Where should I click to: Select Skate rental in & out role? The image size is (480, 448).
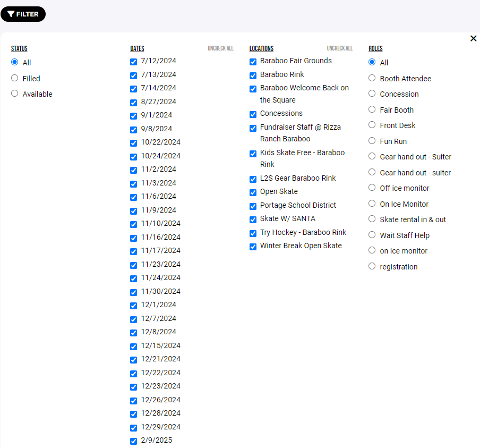tap(372, 219)
